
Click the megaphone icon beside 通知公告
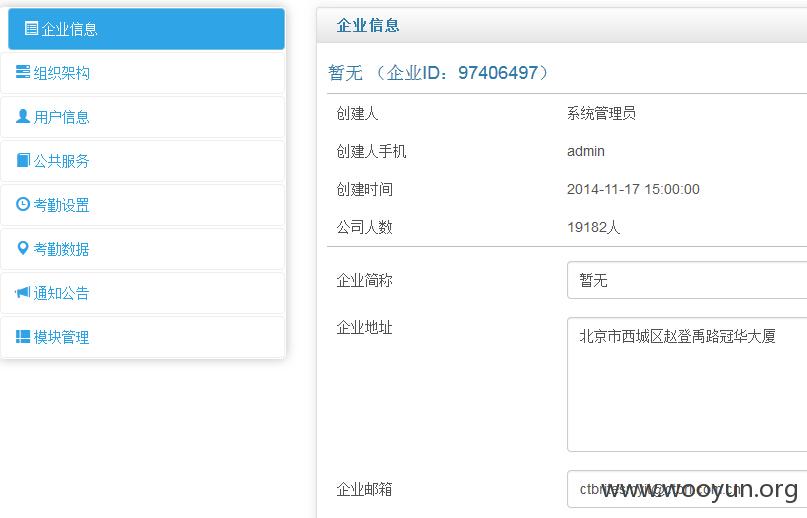pos(23,292)
